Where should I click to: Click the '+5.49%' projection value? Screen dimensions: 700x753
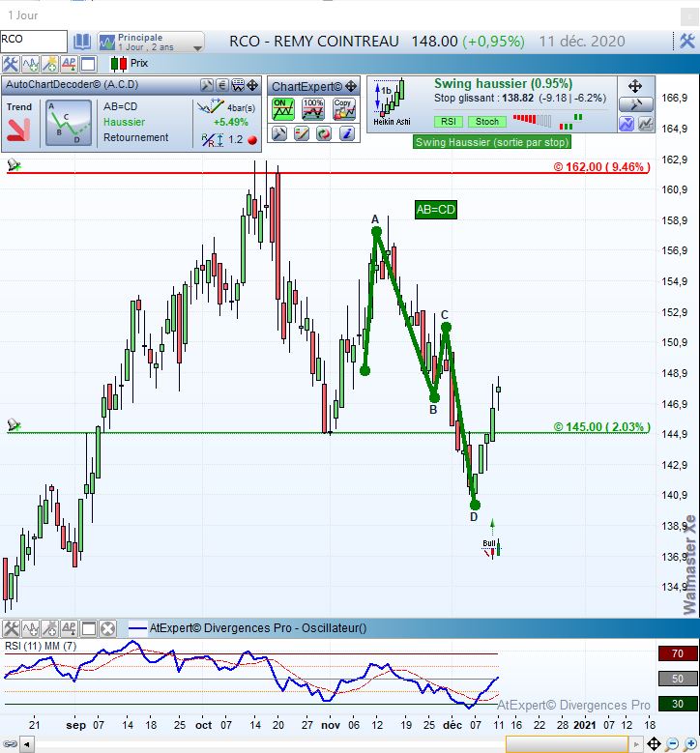pos(231,122)
